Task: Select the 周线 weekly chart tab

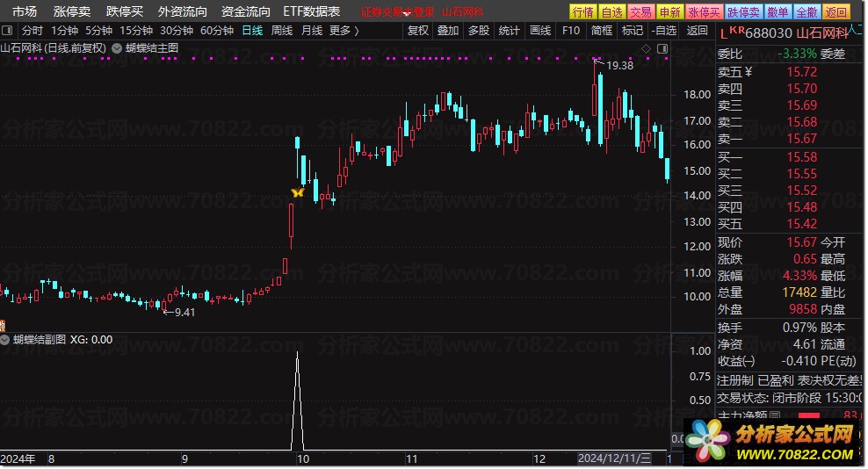Action: (x=282, y=31)
